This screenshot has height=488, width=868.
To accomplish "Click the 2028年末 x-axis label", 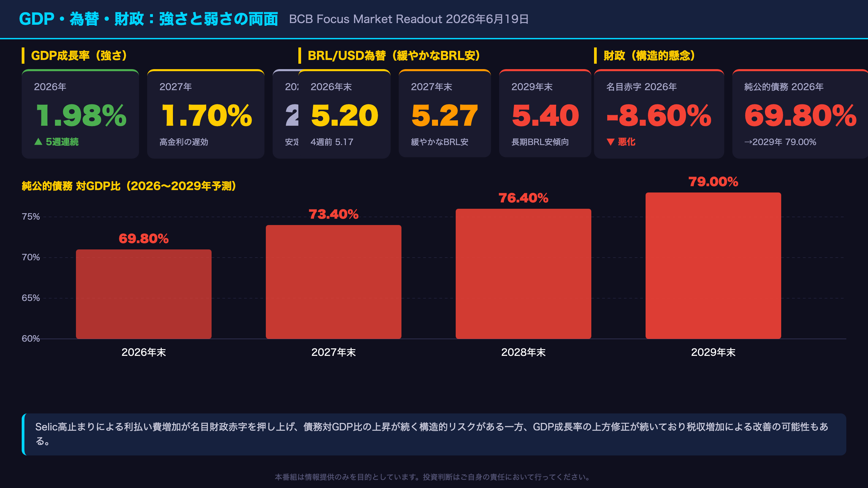I will (x=524, y=352).
